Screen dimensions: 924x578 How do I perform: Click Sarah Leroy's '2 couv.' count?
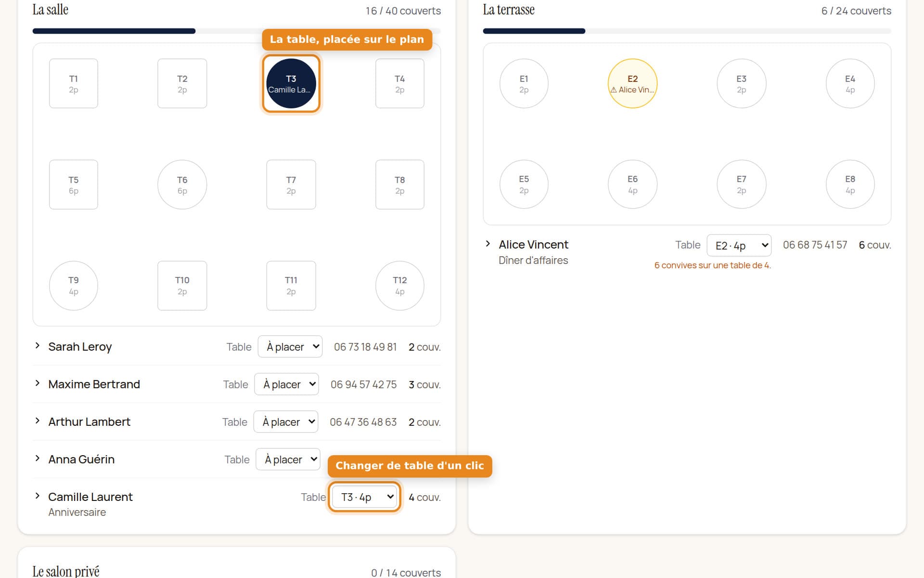(x=425, y=347)
